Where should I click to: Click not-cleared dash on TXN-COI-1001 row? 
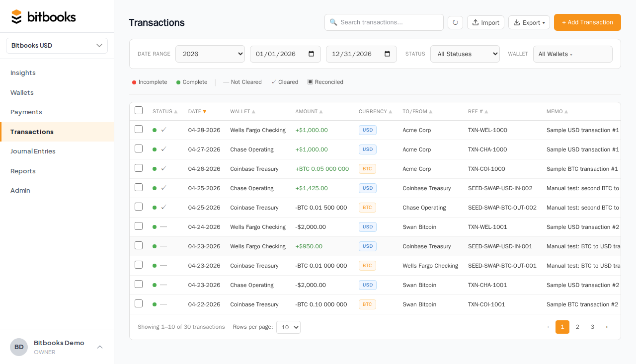pos(163,304)
